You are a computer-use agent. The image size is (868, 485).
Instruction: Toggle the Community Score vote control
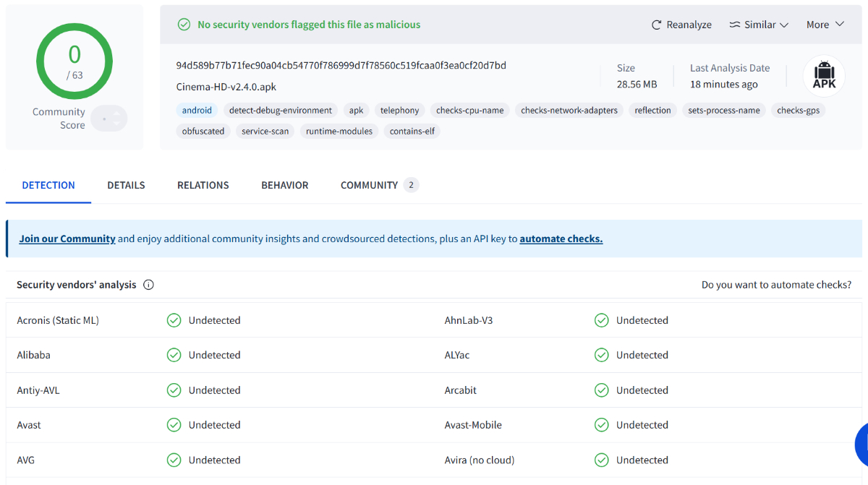coord(109,119)
